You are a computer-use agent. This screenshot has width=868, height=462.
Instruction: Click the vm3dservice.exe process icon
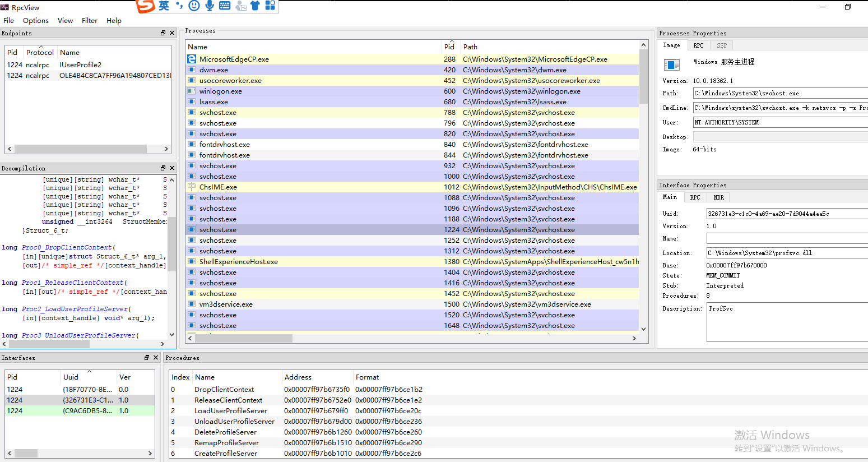pos(192,304)
